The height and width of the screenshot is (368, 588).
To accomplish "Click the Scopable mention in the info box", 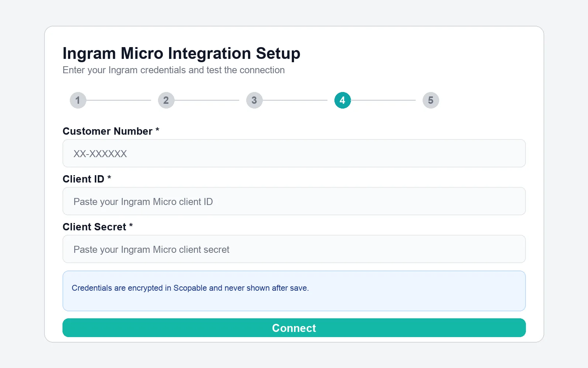I will click(x=191, y=288).
